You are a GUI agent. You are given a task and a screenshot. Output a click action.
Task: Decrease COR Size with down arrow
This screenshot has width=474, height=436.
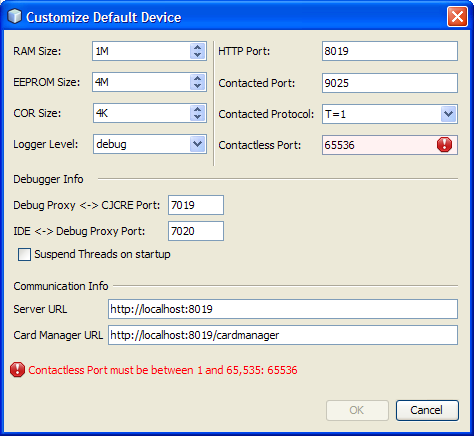pyautogui.click(x=198, y=117)
